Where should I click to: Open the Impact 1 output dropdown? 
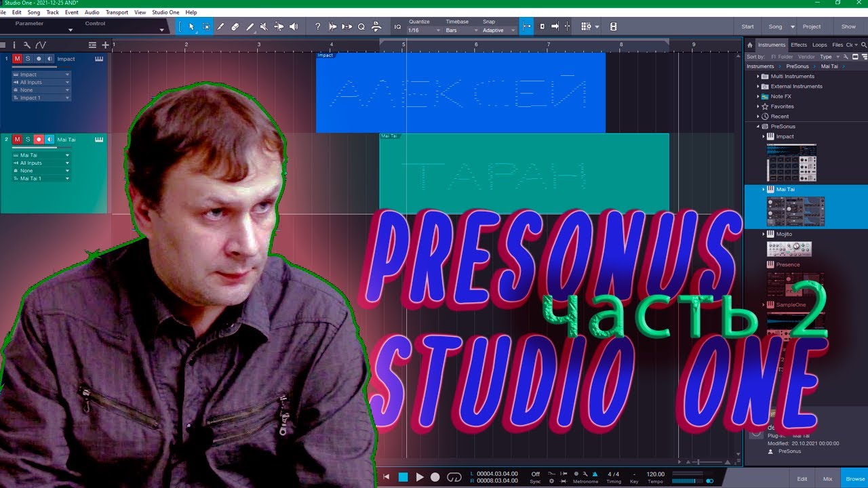(x=41, y=98)
